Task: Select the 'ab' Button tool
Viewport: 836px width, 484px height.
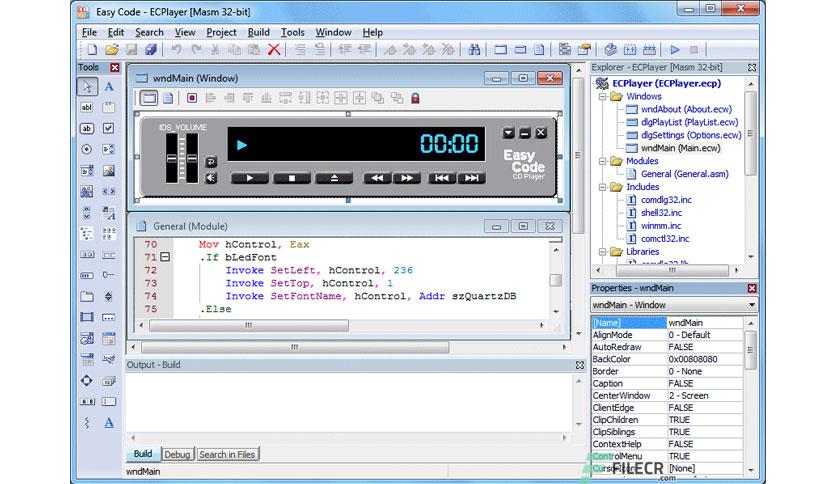Action: pyautogui.click(x=86, y=128)
